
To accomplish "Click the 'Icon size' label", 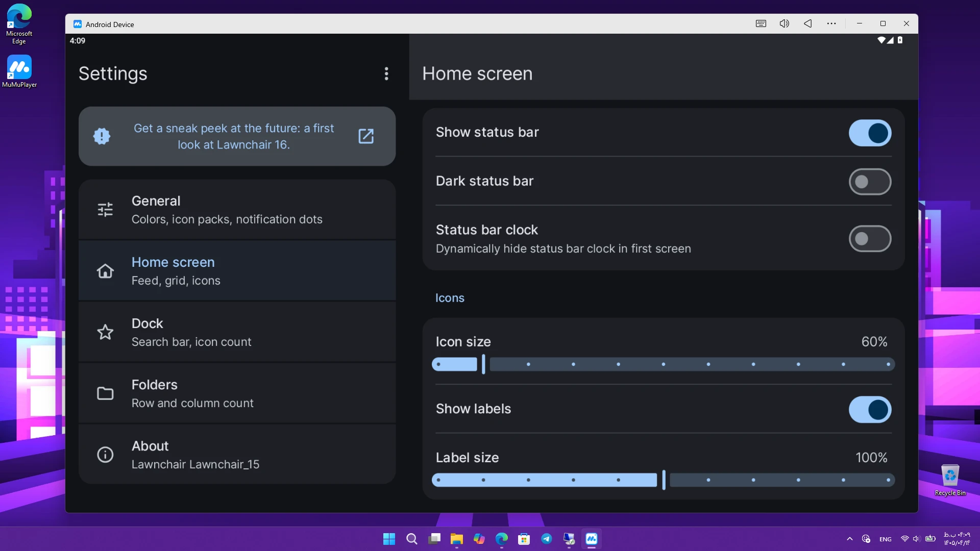I will pos(463,342).
